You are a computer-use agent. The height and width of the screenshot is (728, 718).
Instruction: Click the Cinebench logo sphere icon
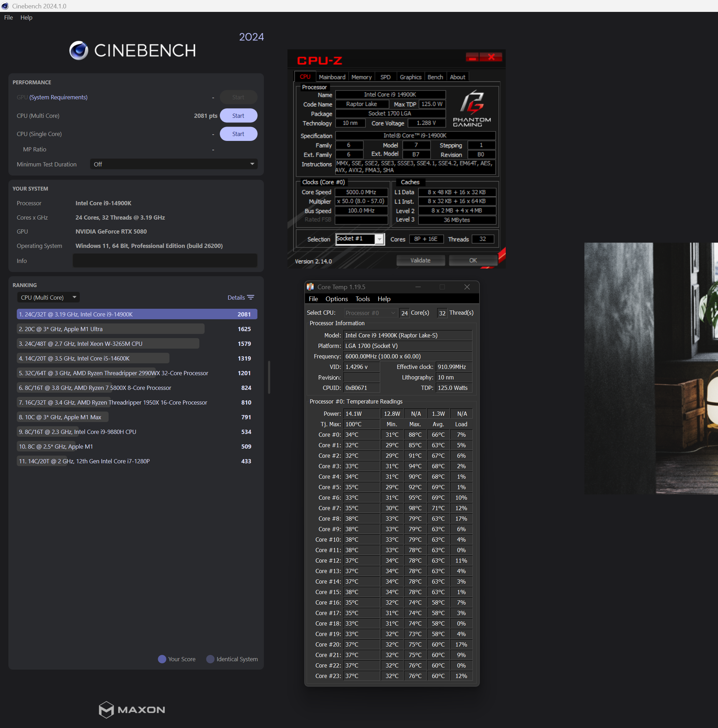(79, 50)
